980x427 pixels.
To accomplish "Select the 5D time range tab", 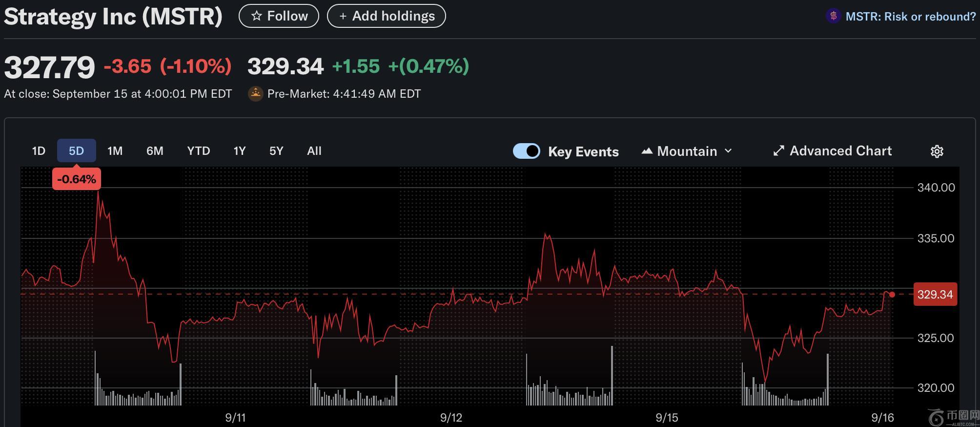I will (76, 151).
